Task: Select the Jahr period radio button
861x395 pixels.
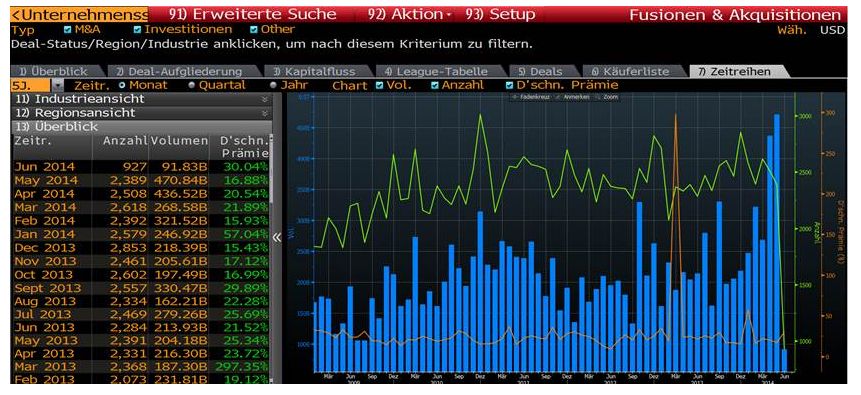Action: [273, 85]
